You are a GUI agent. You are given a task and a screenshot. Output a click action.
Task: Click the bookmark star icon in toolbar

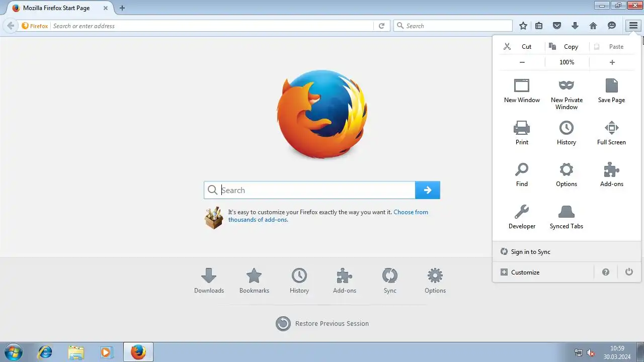click(x=523, y=26)
